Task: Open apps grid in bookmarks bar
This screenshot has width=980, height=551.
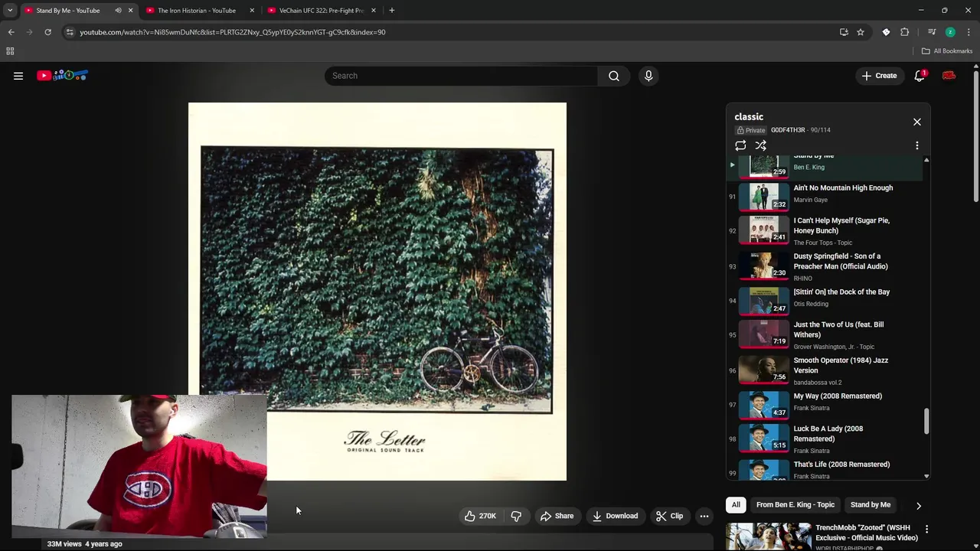Action: (10, 51)
